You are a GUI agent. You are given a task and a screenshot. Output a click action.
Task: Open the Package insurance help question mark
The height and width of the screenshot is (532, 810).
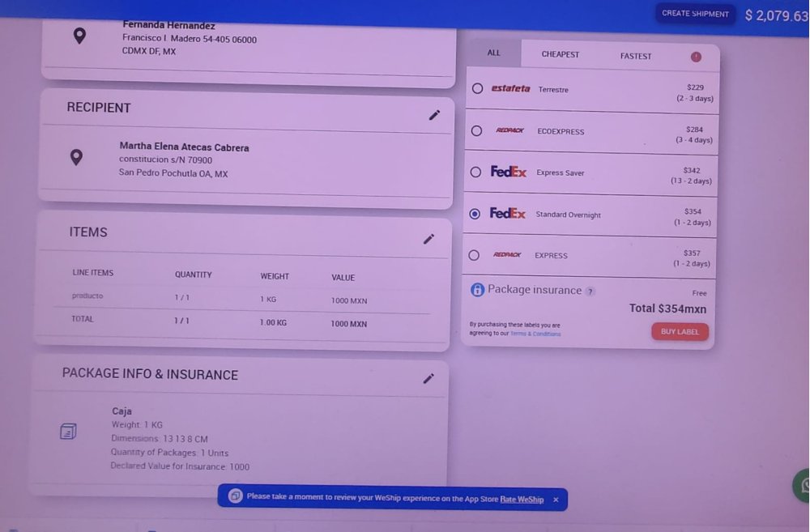tap(590, 292)
